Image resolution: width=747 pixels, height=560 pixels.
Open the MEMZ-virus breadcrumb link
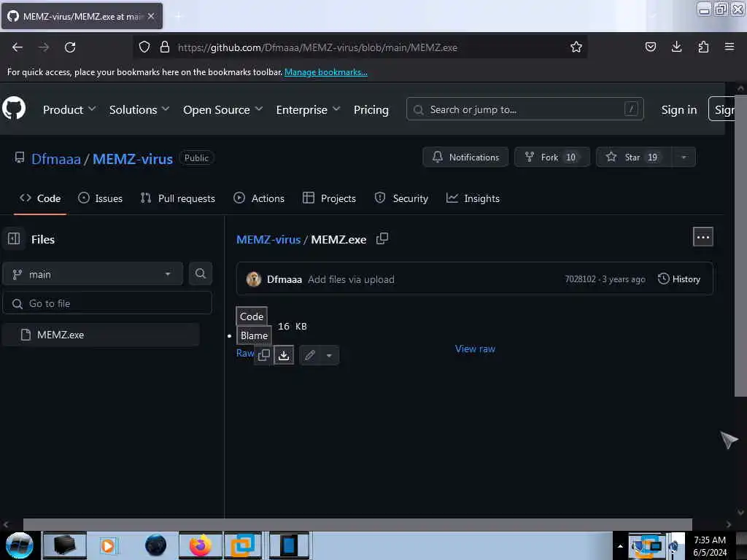pyautogui.click(x=268, y=239)
